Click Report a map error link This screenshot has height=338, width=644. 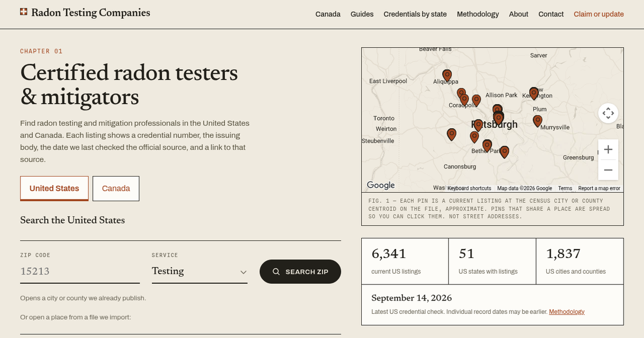(599, 188)
